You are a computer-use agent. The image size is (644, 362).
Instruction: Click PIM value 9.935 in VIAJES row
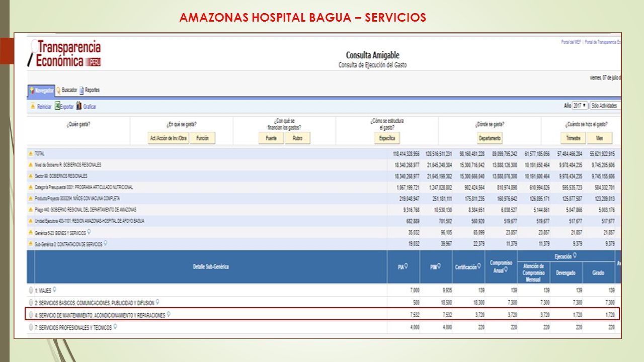tap(446, 291)
